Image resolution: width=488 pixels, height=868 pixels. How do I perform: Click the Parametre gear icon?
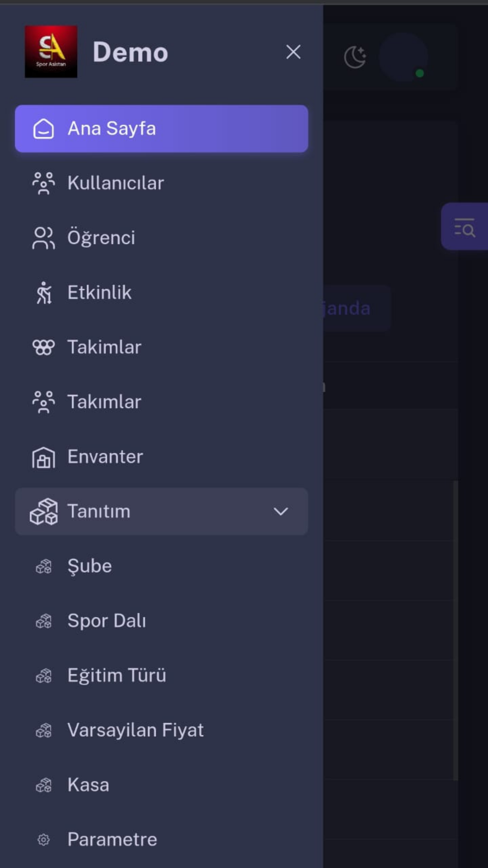(44, 840)
